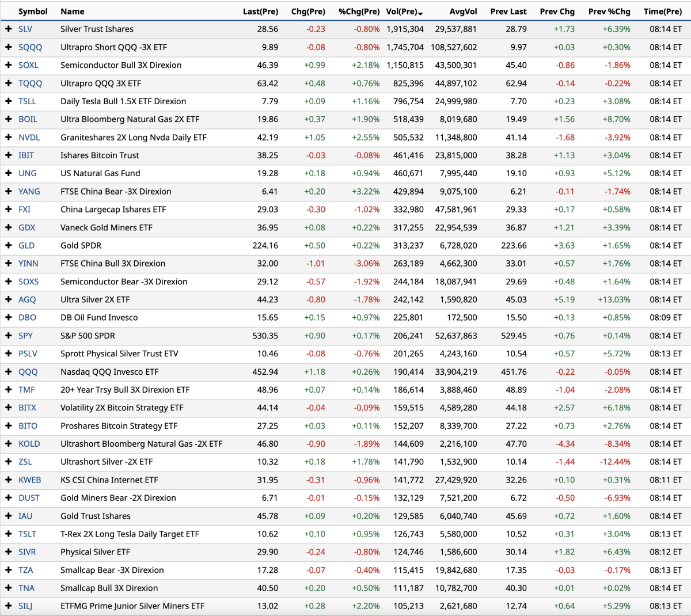691x616 pixels.
Task: Expand details for GLD row
Action: 9,245
